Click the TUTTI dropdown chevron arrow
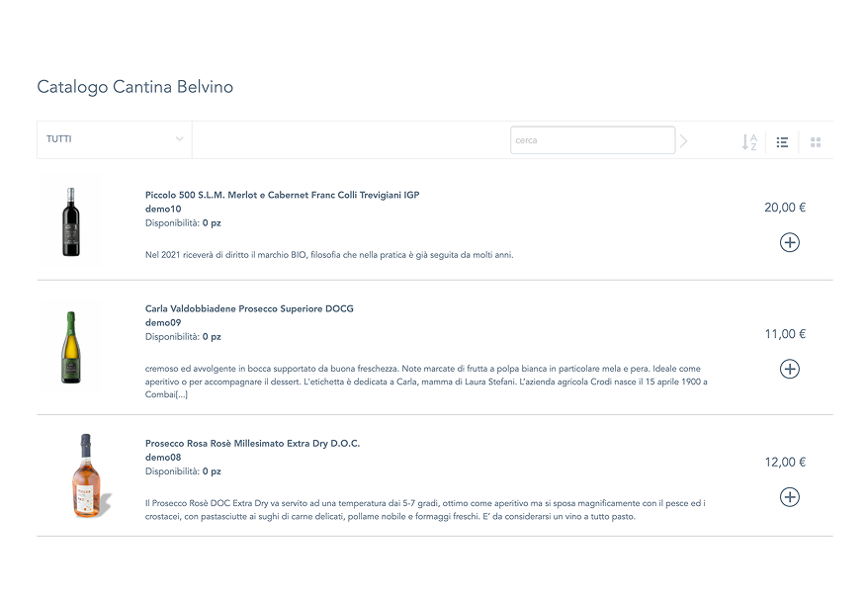868x599 pixels. 179,139
